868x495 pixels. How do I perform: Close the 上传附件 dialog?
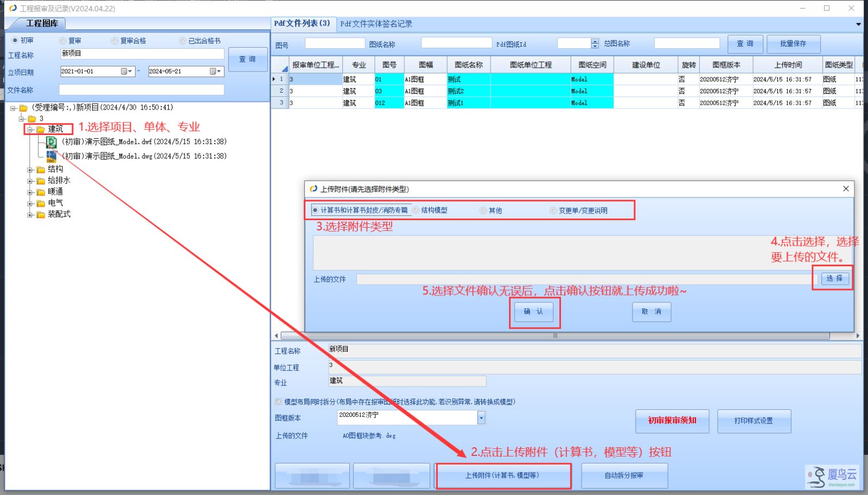[846, 189]
